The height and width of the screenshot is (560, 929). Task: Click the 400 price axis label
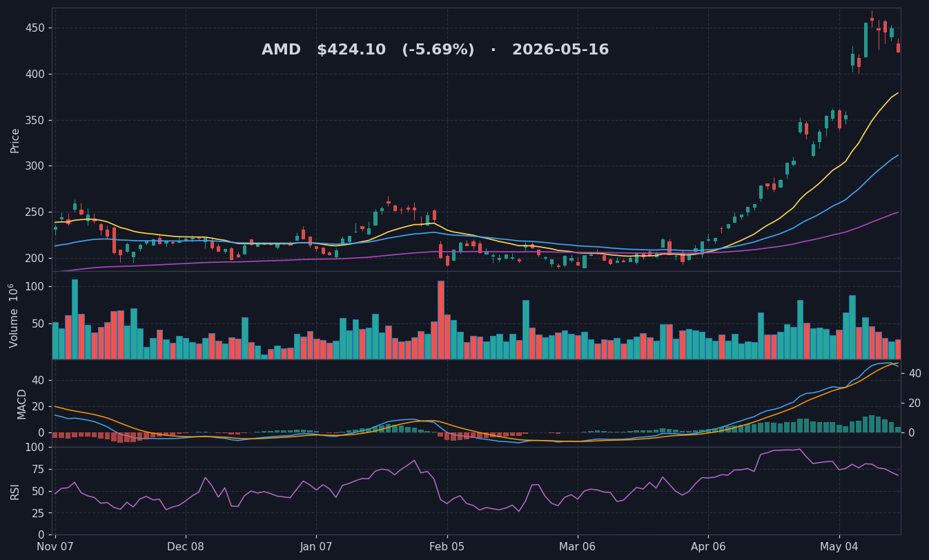pyautogui.click(x=35, y=74)
